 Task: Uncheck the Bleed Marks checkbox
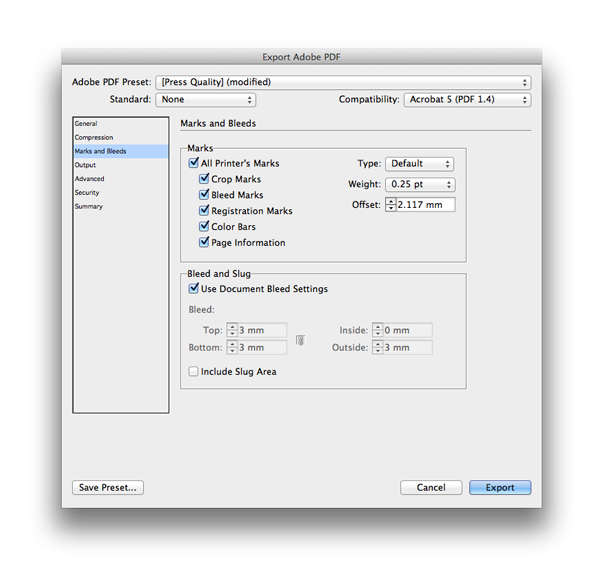click(204, 195)
